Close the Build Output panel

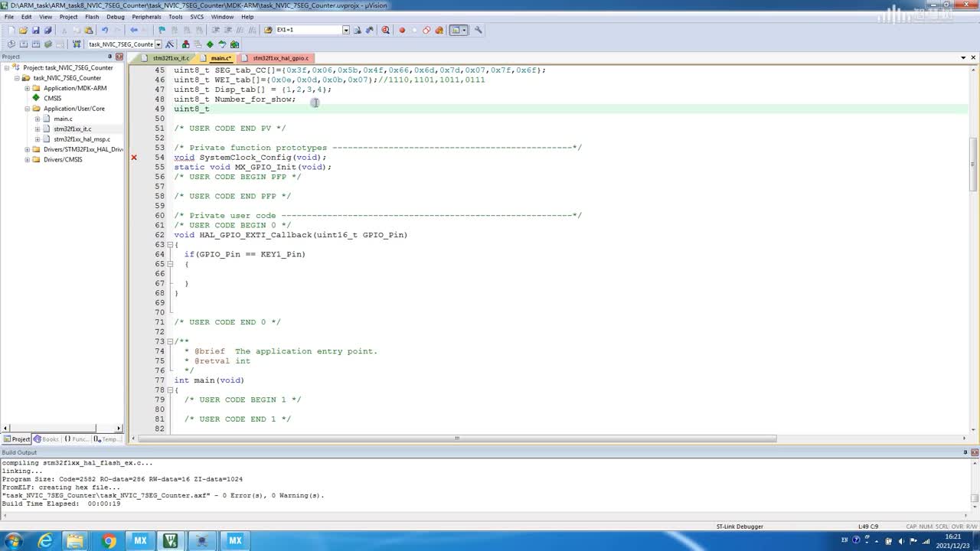click(975, 452)
